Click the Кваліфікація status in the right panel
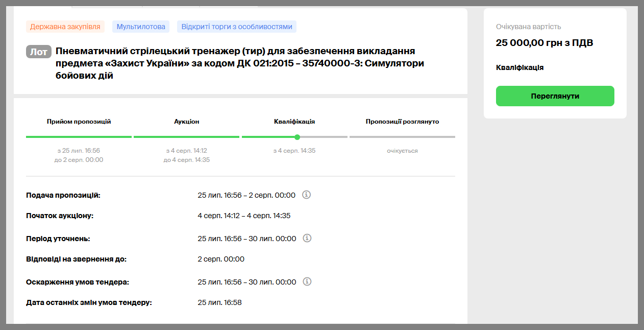The width and height of the screenshot is (644, 330). tap(519, 67)
